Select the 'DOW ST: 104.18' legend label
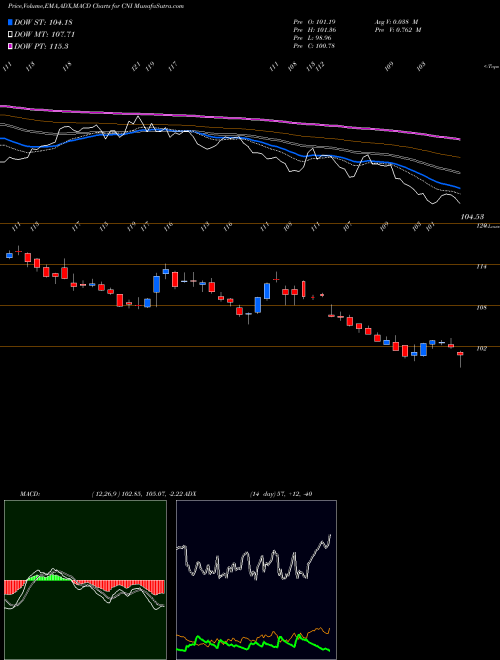Viewport: 500px width, 660px height. pos(43,22)
